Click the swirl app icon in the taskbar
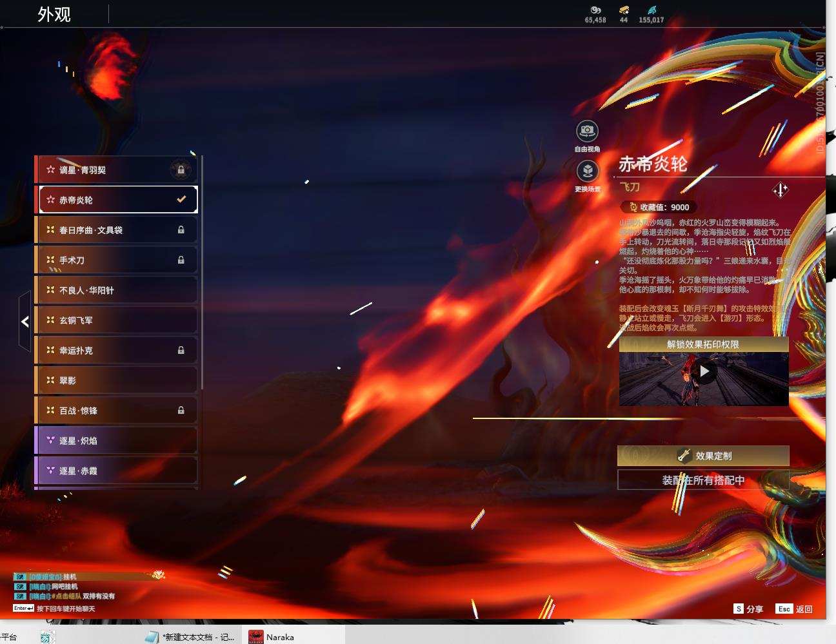The image size is (836, 644). click(x=47, y=637)
